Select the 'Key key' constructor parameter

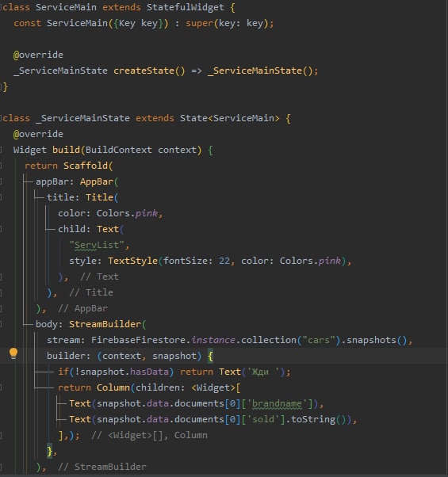point(138,23)
